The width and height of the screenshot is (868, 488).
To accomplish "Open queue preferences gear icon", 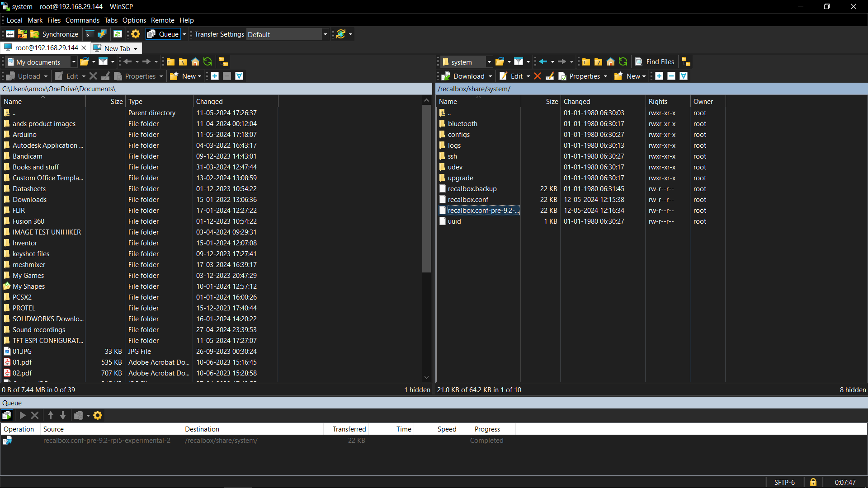I will click(98, 415).
